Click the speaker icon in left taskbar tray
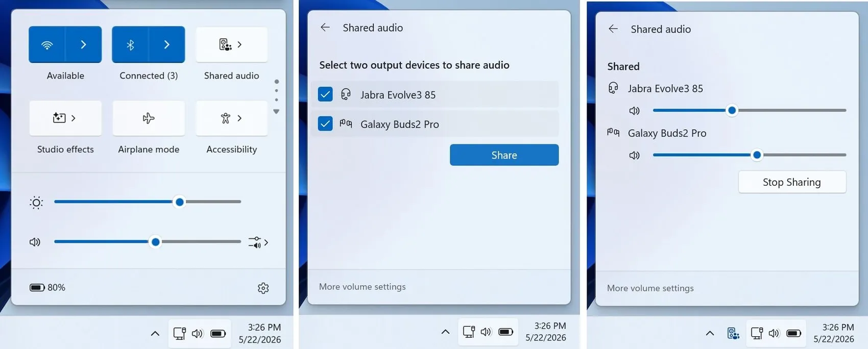Screen dimensions: 868x349 click(x=198, y=334)
